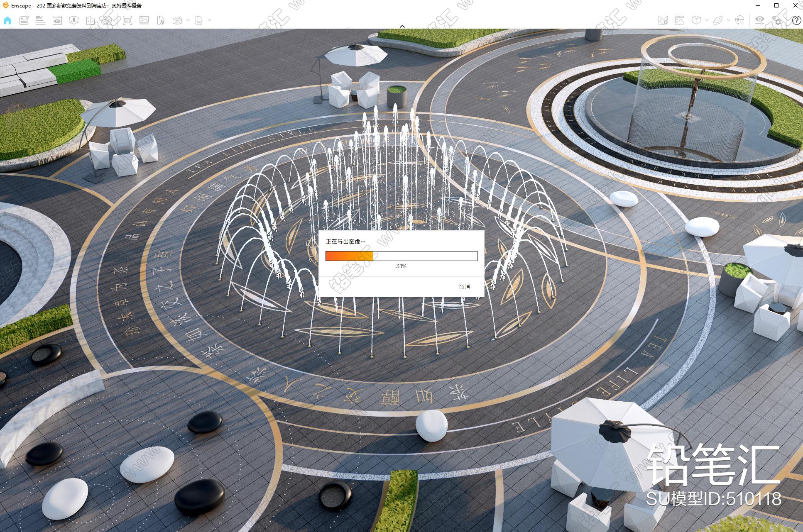Click the cube projection mode icon
The height and width of the screenshot is (532, 803).
[x=696, y=20]
